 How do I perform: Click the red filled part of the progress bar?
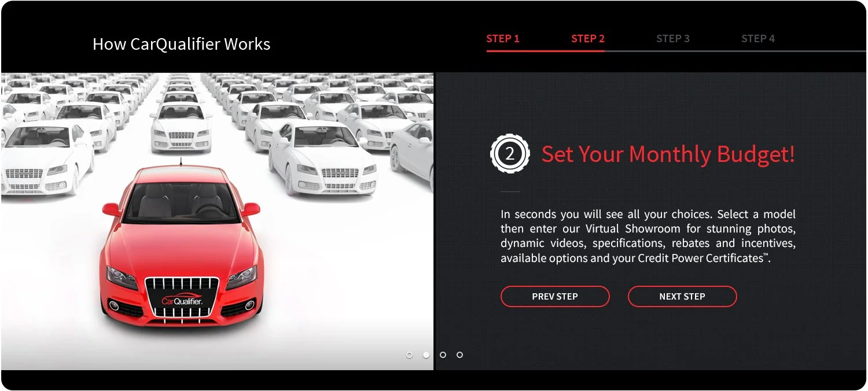tap(546, 51)
